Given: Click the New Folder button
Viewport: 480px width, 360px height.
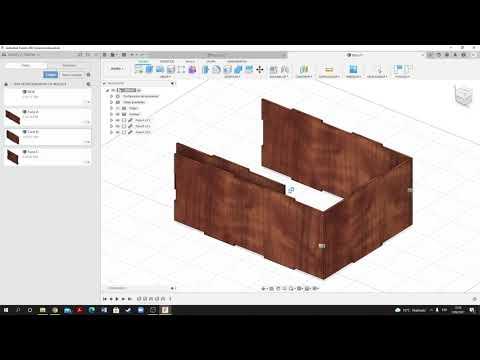Looking at the screenshot, I should 72,75.
